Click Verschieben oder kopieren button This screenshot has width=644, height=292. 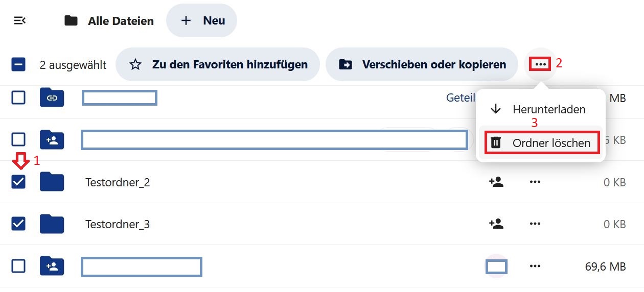click(x=422, y=64)
